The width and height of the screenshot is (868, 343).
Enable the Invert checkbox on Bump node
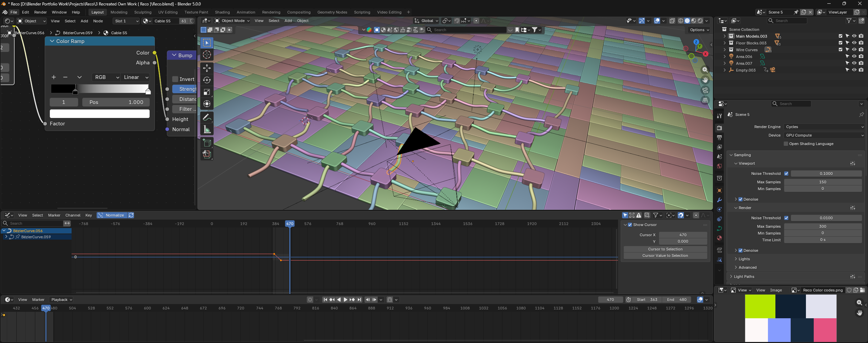coord(175,79)
